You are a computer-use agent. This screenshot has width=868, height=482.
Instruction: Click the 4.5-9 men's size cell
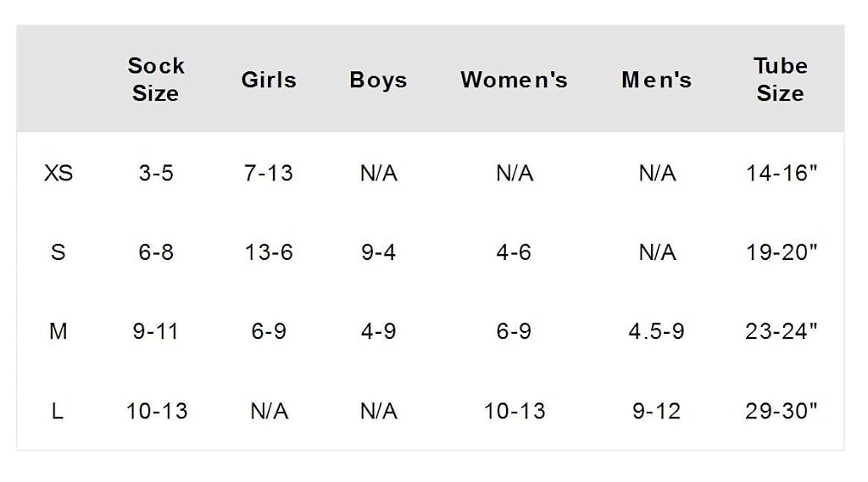click(657, 331)
